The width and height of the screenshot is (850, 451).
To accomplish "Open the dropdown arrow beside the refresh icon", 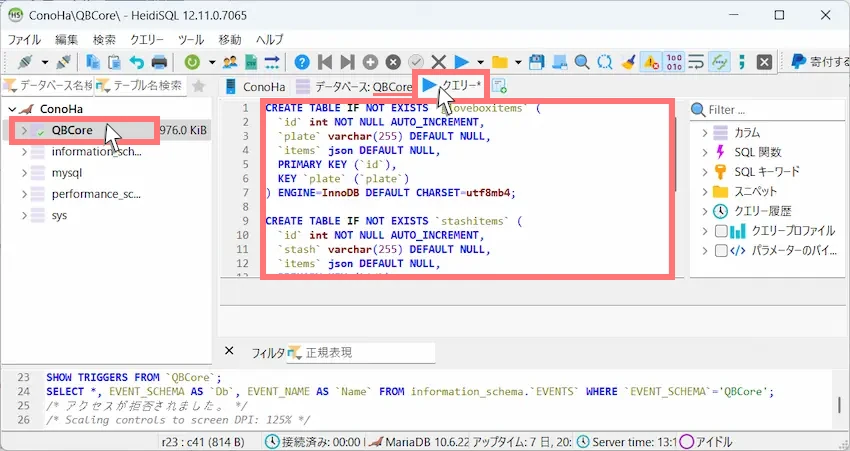I will pyautogui.click(x=212, y=62).
